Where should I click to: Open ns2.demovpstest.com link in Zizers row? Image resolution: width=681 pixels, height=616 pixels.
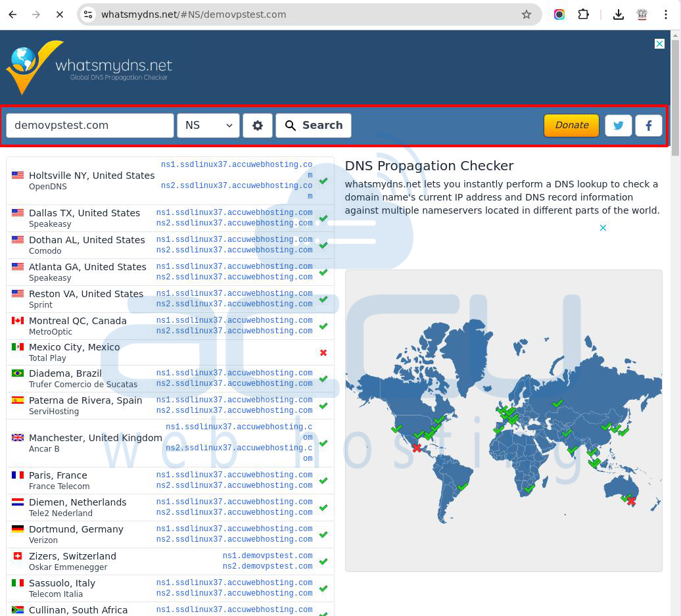click(268, 566)
